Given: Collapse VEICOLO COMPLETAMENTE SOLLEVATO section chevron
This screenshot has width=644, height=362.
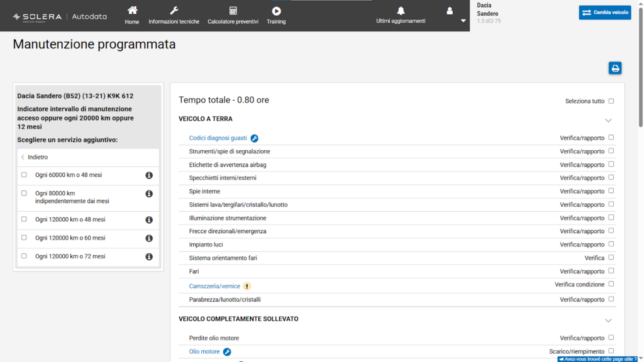Looking at the screenshot, I should pos(608,321).
